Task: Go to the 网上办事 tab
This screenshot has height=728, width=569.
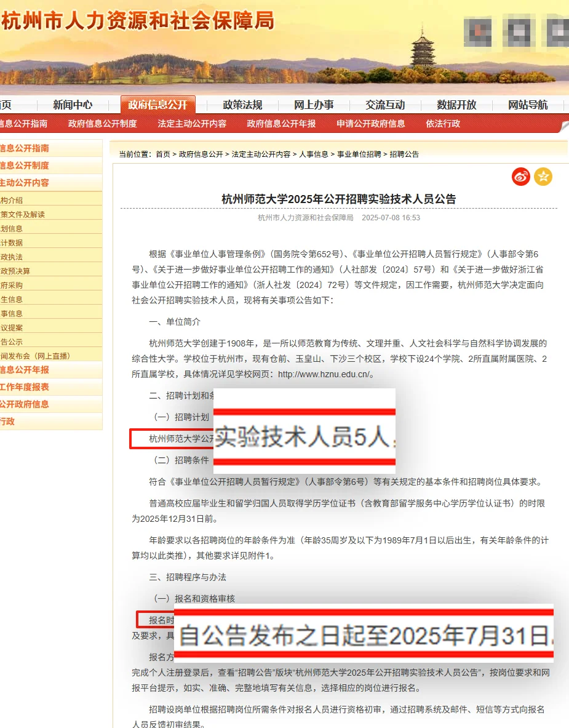Action: (x=314, y=105)
